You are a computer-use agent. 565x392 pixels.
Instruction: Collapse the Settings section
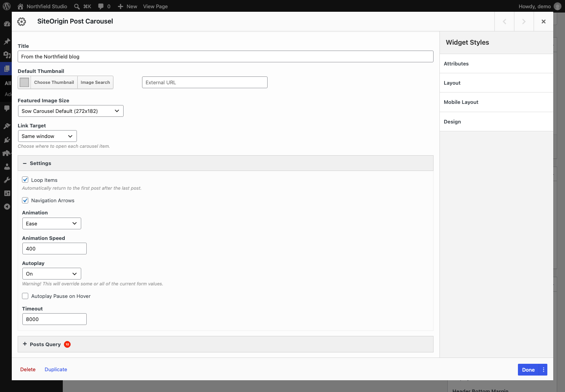click(226, 163)
